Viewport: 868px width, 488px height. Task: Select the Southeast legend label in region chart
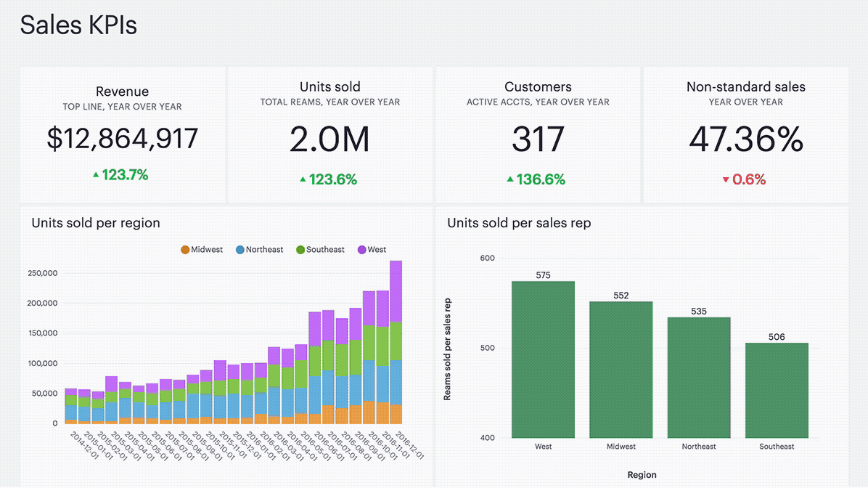tap(325, 250)
